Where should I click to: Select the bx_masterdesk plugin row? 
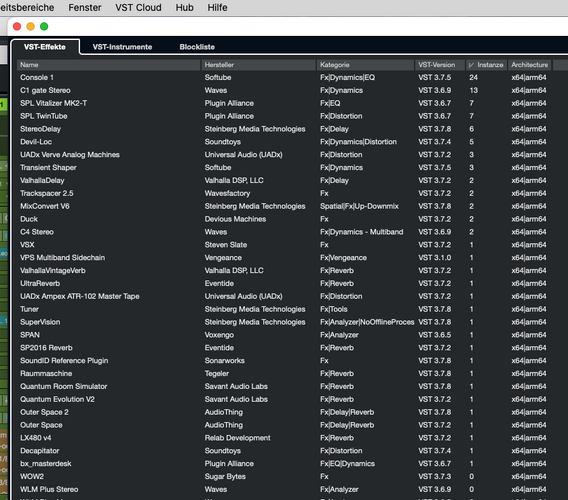point(284,464)
